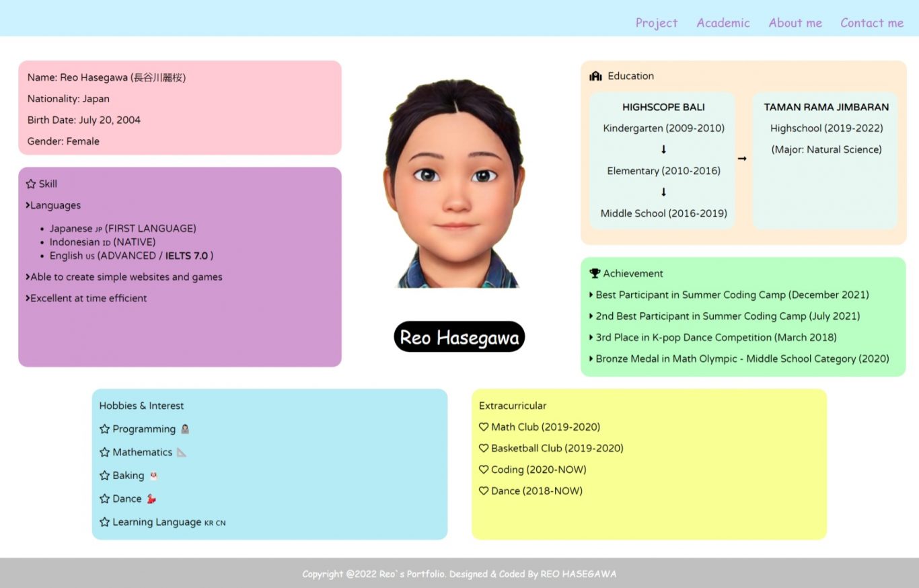919x588 pixels.
Task: Navigate to the Contact me link
Action: pos(872,23)
